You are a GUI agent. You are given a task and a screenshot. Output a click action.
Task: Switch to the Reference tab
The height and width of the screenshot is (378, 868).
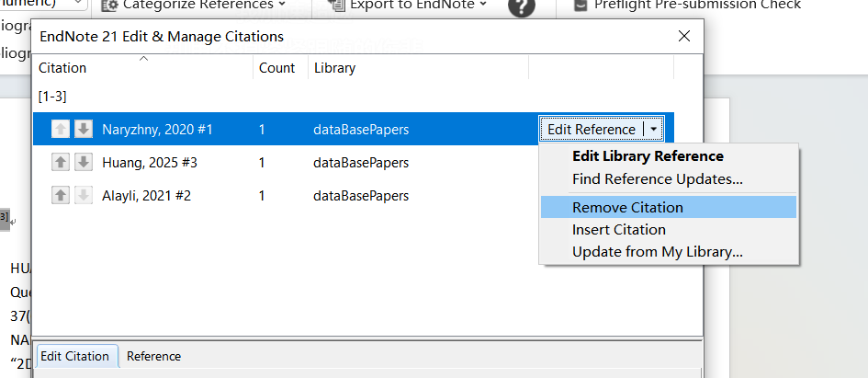[x=153, y=356]
